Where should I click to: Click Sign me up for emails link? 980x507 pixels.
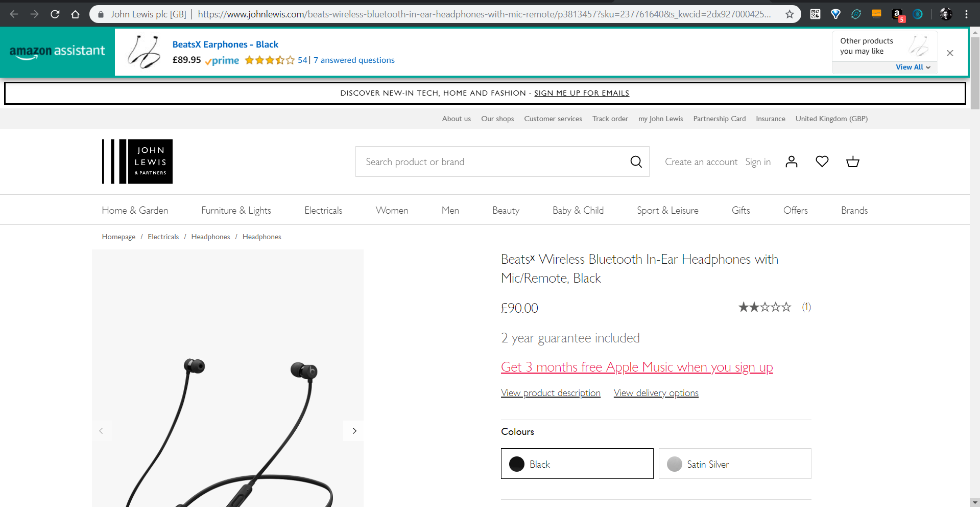pyautogui.click(x=582, y=93)
